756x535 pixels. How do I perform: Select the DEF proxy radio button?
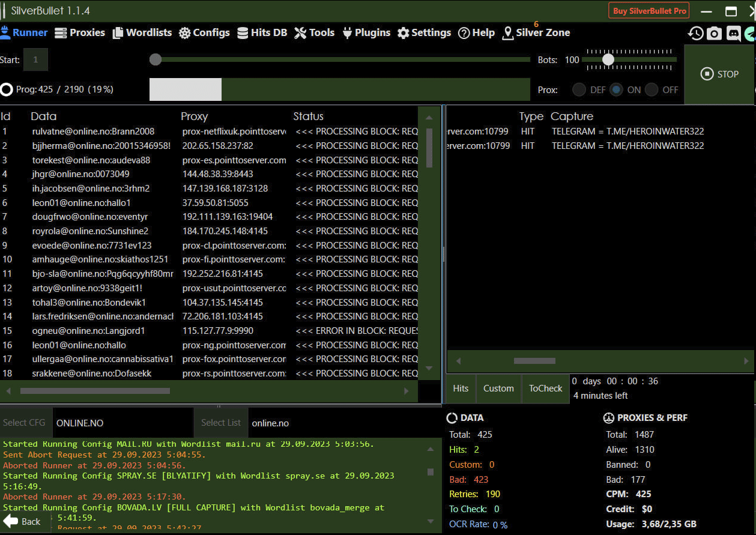point(579,89)
